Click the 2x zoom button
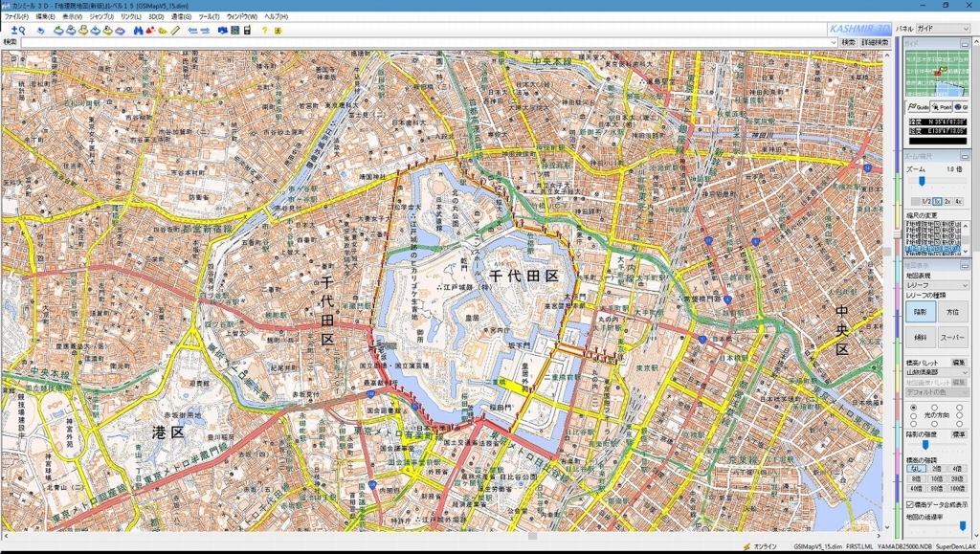 point(947,202)
